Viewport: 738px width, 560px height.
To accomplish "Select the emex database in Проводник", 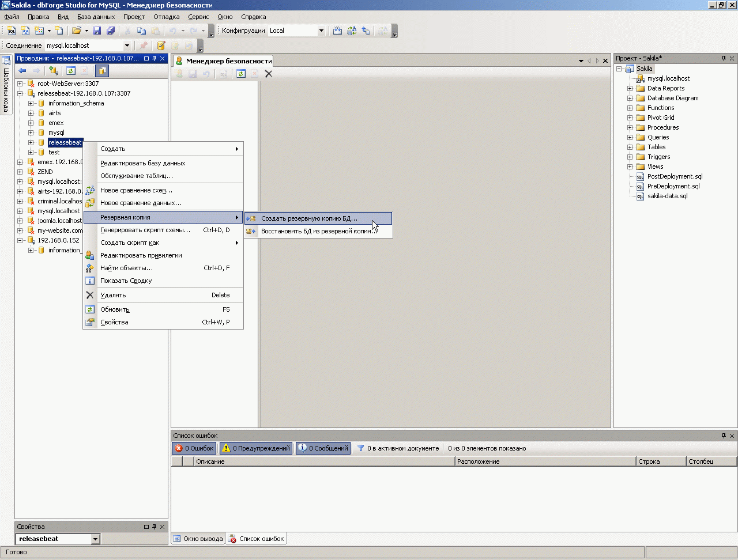I will pos(56,123).
